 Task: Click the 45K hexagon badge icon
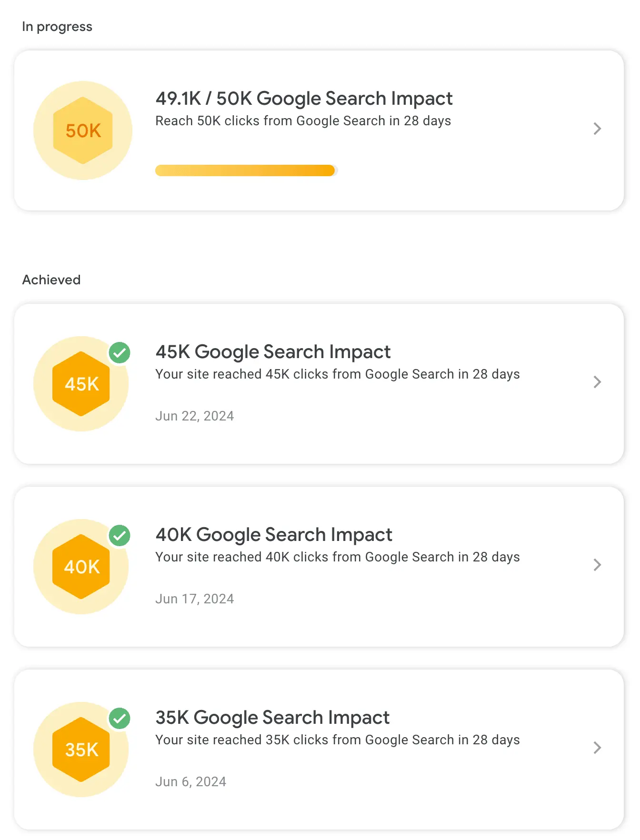81,384
